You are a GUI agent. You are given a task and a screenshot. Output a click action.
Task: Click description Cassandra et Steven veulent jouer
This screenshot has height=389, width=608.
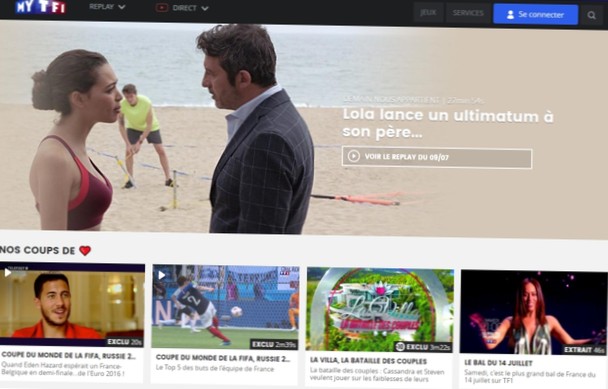pos(377,375)
